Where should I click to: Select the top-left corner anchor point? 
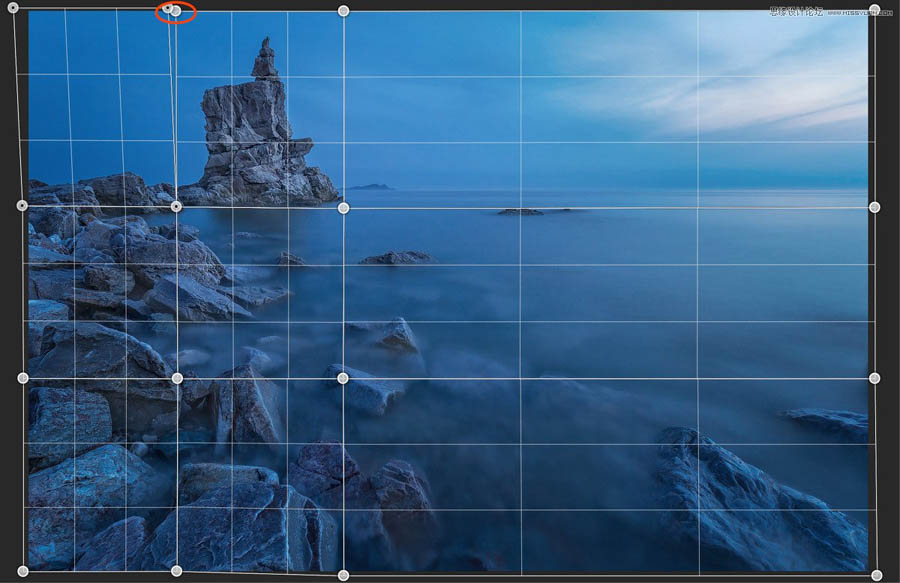13,8
